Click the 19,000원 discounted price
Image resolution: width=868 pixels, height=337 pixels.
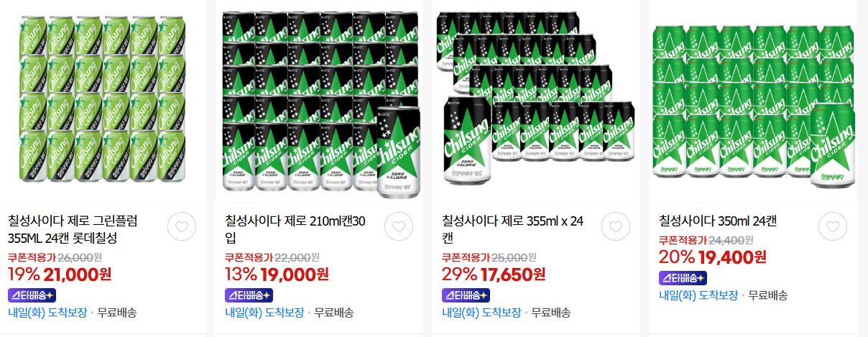pos(295,274)
